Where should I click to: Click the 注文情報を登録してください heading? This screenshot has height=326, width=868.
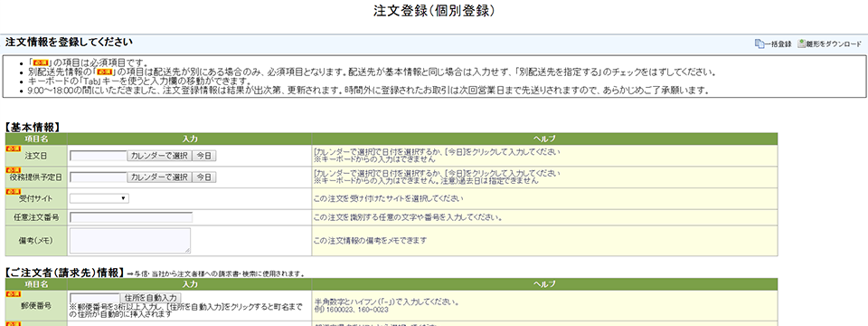tap(70, 42)
